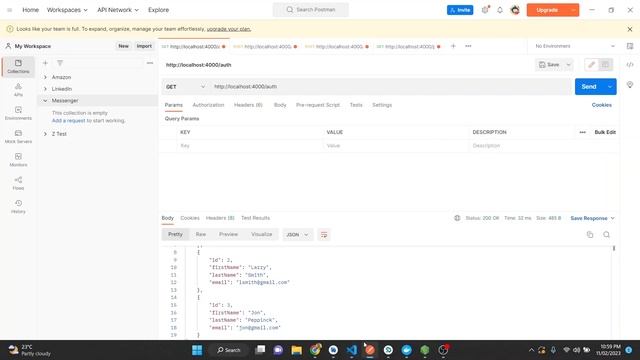Open the JSON format dropdown

[297, 235]
